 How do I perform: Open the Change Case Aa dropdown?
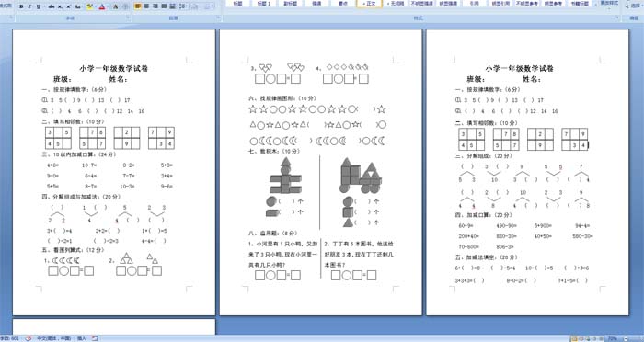pos(78,6)
